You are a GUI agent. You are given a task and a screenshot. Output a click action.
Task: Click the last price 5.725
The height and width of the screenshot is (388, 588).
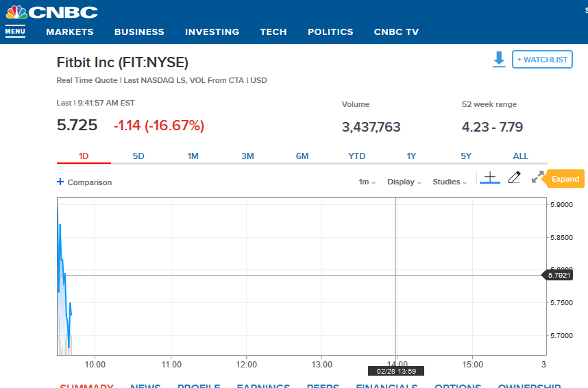pyautogui.click(x=77, y=125)
